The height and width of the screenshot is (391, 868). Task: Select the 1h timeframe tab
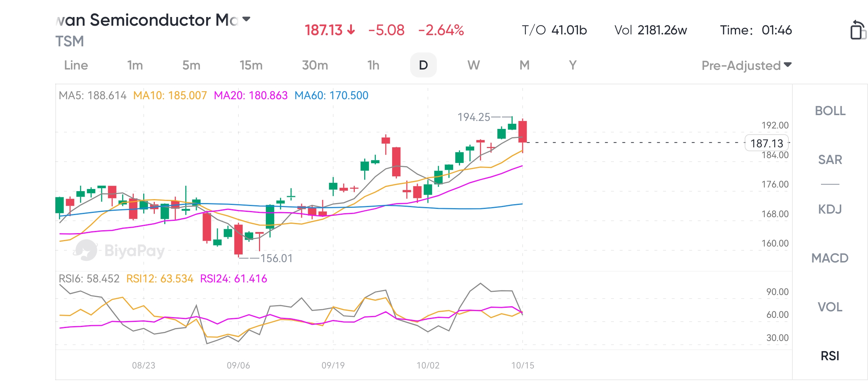pos(373,65)
